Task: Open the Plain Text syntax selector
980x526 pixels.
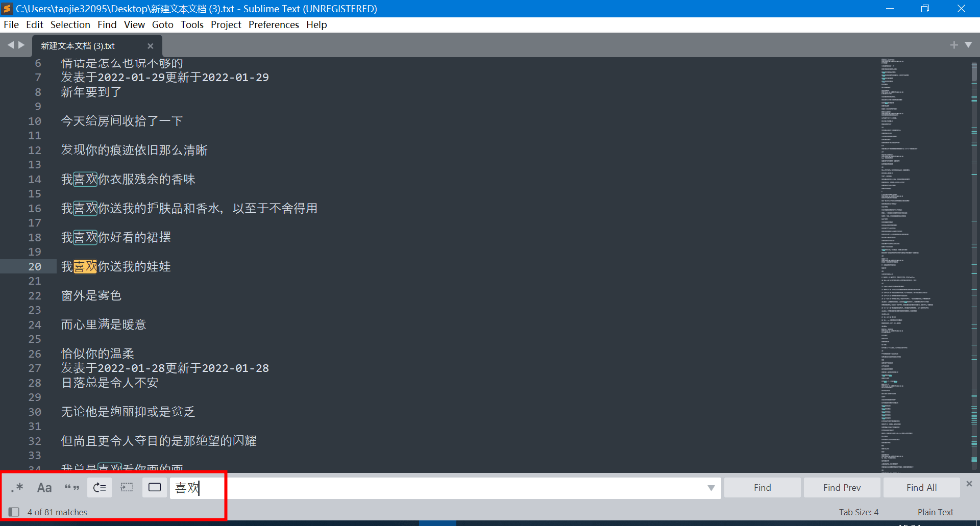Action: 935,512
